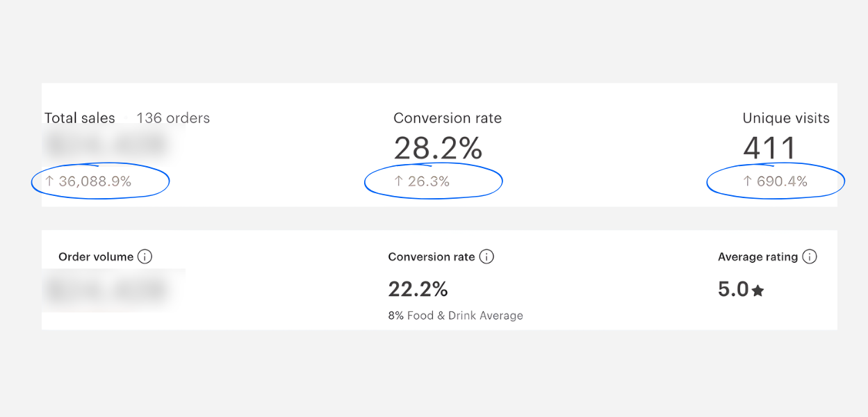868x417 pixels.
Task: Click the Unique visits heading
Action: pos(786,118)
